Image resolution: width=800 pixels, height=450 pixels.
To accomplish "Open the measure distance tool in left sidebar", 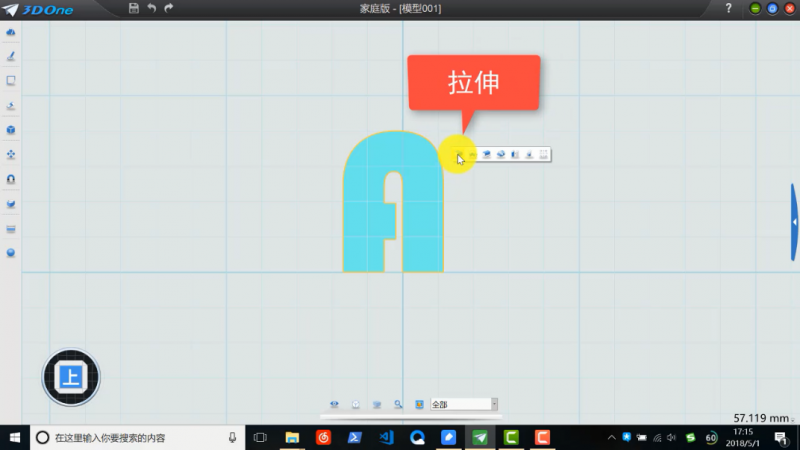I will point(11,229).
